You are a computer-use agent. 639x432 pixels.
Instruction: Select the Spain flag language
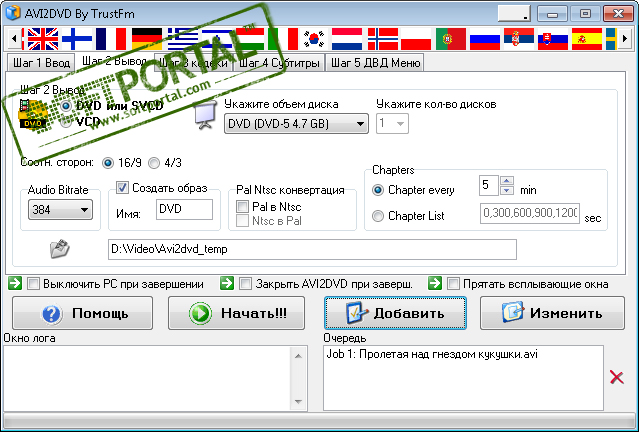coord(587,39)
